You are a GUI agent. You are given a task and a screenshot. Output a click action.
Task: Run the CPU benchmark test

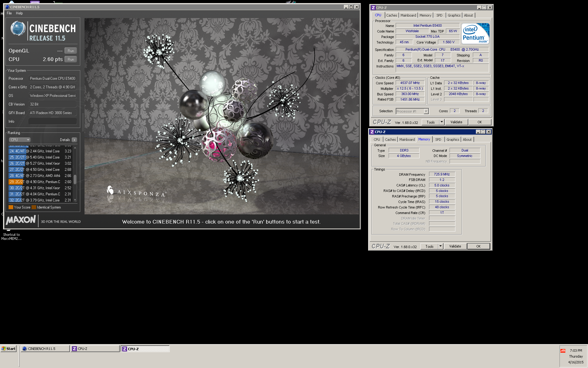point(71,59)
